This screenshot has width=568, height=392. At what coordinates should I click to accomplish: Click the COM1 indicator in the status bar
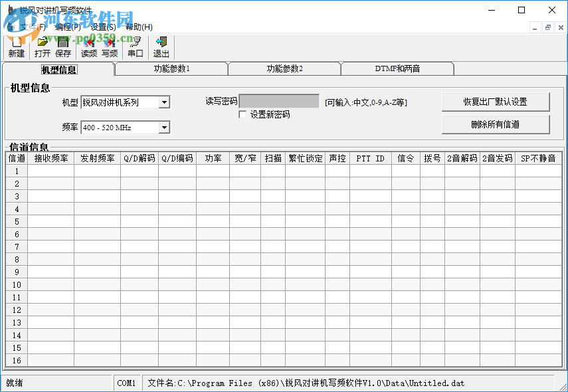(x=127, y=383)
